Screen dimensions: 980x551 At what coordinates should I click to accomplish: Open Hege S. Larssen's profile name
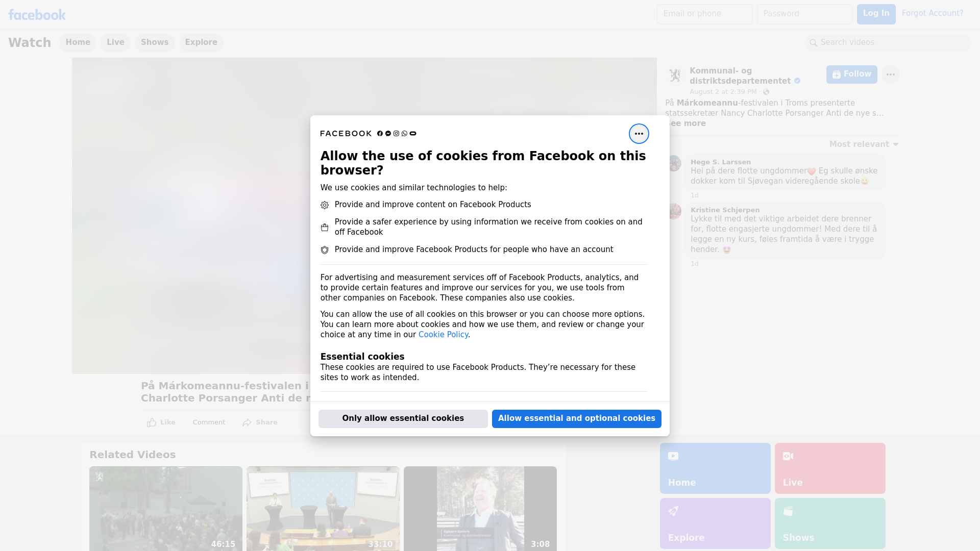click(721, 162)
